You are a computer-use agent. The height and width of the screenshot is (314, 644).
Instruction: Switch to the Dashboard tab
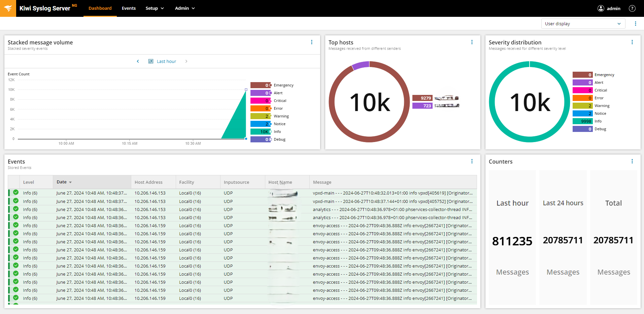coord(100,8)
